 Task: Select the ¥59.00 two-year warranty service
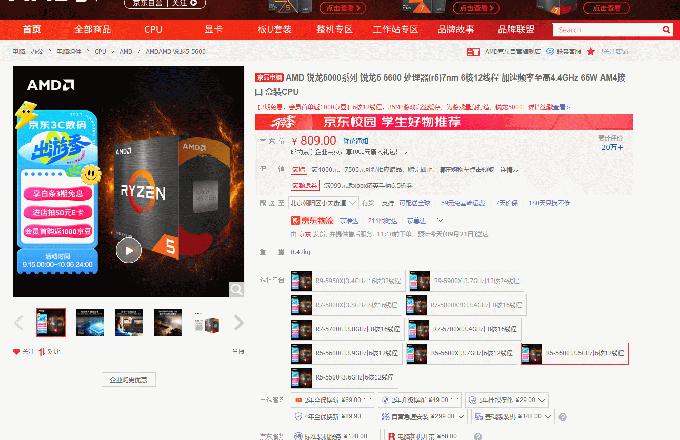point(332,400)
